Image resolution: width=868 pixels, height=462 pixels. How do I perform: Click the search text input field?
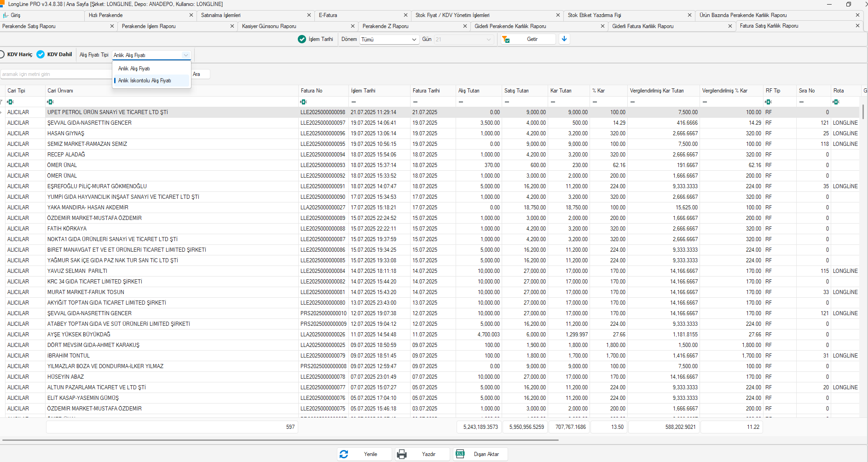(x=55, y=74)
